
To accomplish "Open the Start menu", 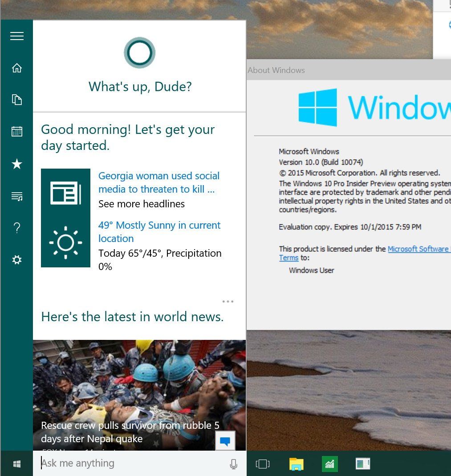I will (17, 464).
